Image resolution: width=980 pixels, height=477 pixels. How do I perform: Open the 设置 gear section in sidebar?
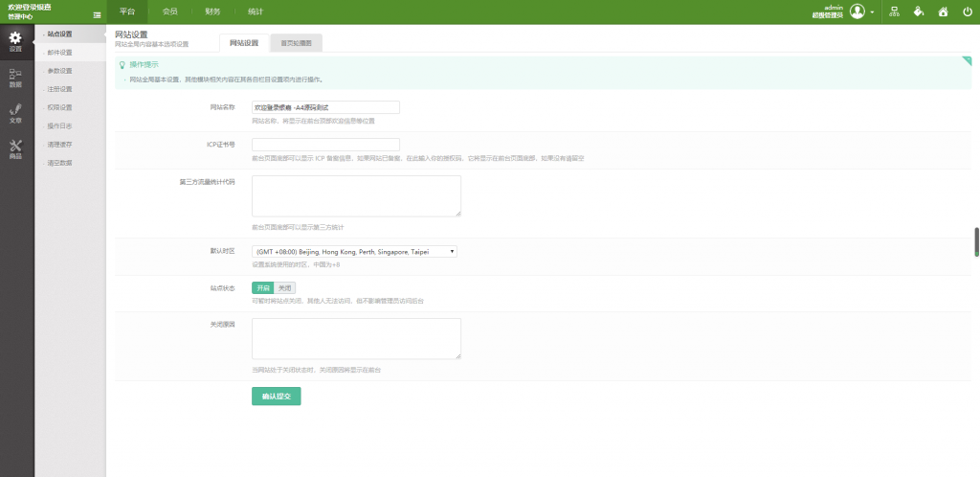tap(15, 41)
